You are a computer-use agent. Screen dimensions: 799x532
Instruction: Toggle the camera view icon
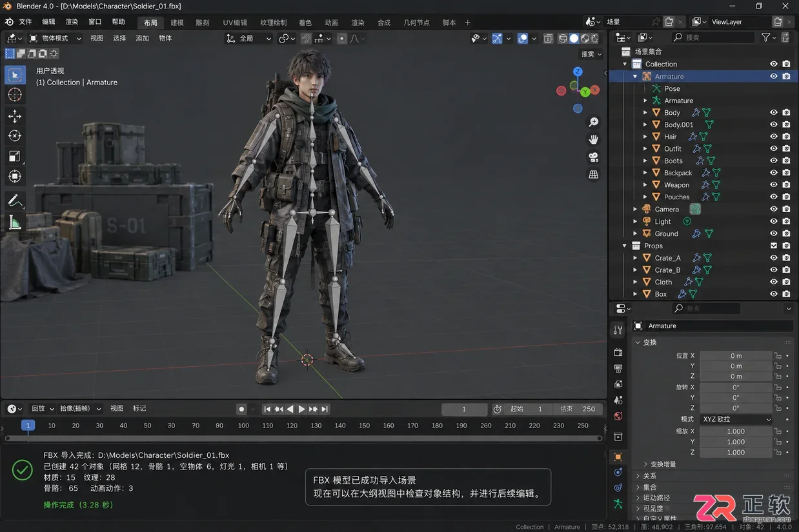[594, 157]
